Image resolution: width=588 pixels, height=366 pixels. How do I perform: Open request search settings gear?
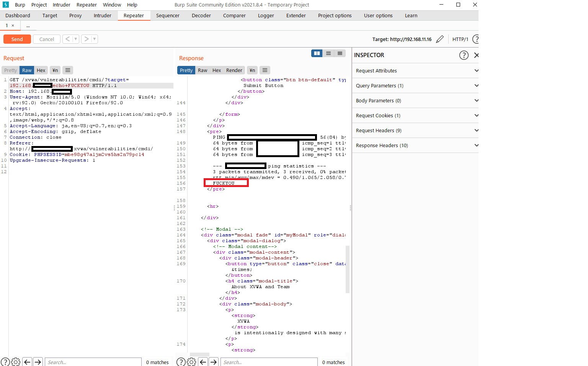click(x=16, y=362)
